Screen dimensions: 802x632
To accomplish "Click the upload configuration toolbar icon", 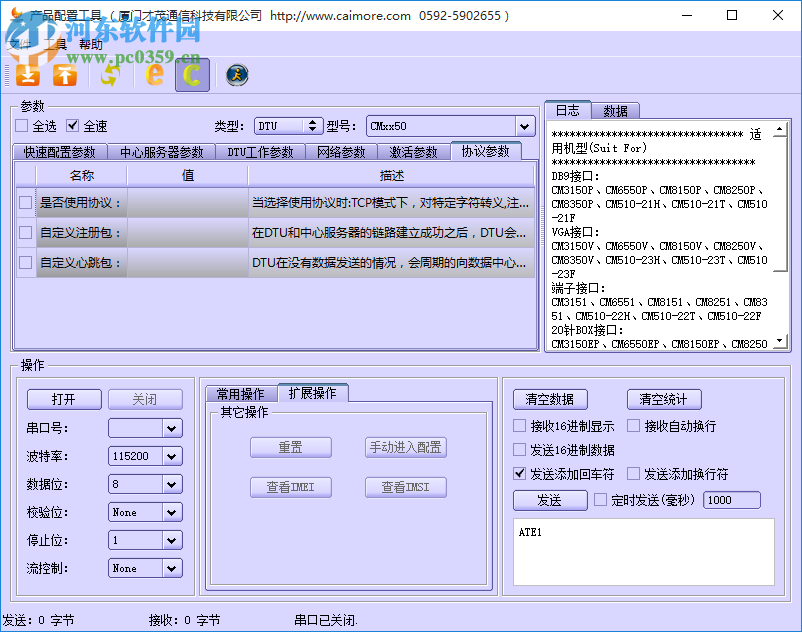I will [64, 74].
